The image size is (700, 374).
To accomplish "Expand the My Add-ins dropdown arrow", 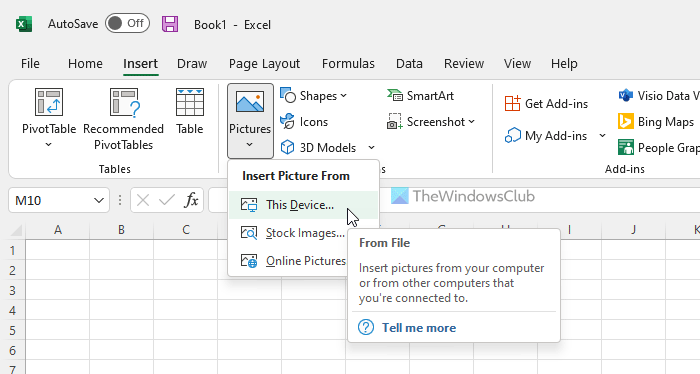I will pyautogui.click(x=602, y=135).
